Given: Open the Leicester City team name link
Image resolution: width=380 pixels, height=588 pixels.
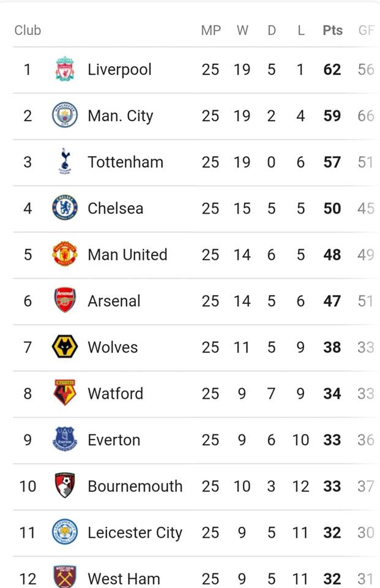Looking at the screenshot, I should click(135, 533).
